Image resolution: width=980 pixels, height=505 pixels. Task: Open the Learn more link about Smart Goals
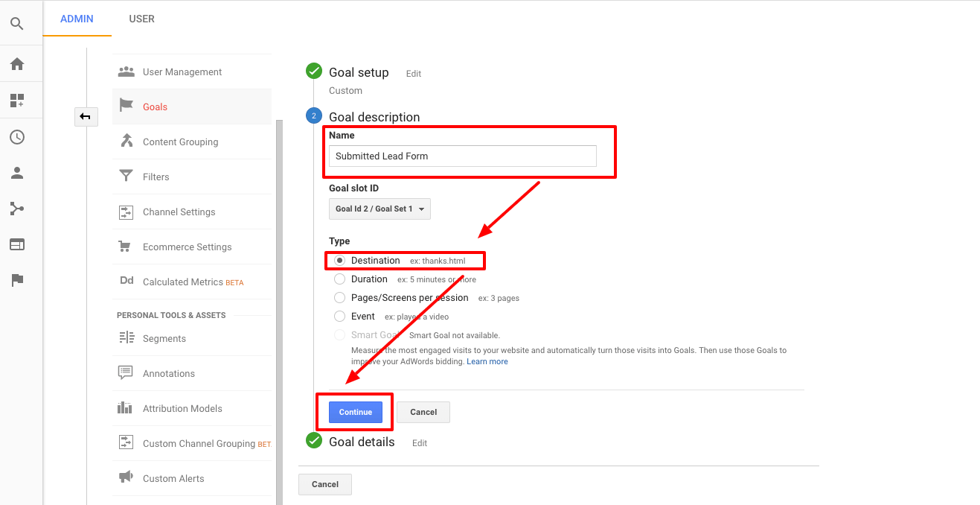[487, 361]
